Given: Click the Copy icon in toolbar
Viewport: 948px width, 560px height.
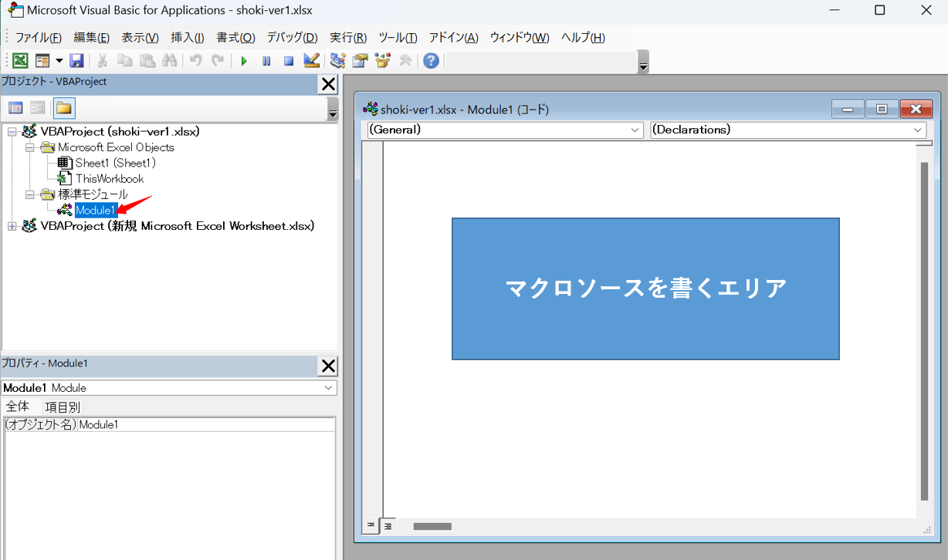Looking at the screenshot, I should click(124, 61).
